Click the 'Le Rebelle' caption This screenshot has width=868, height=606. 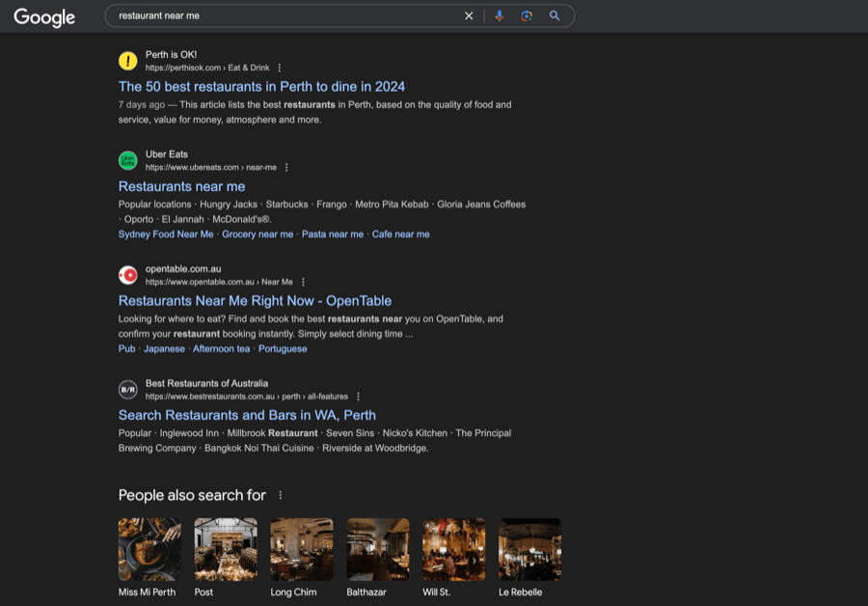point(521,592)
